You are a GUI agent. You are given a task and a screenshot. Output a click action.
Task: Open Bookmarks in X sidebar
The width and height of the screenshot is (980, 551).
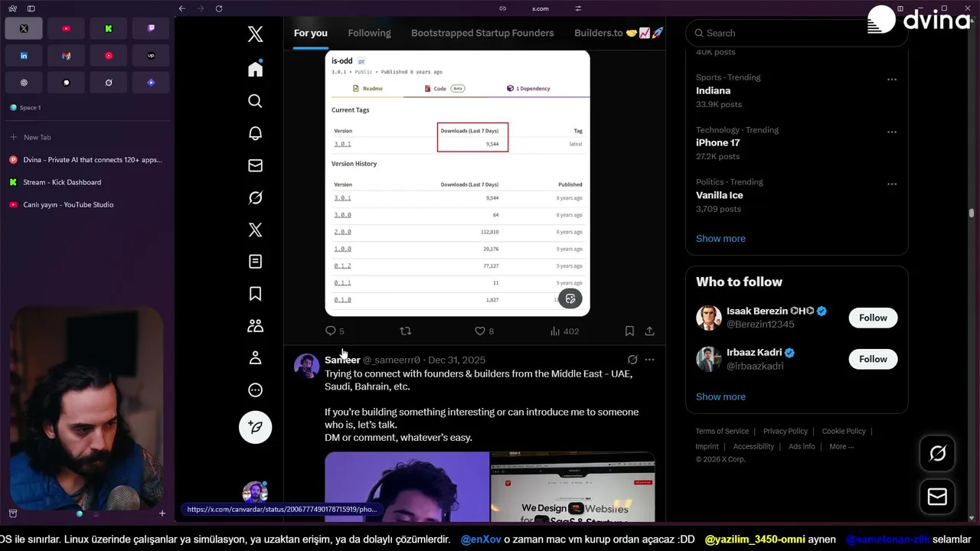256,294
